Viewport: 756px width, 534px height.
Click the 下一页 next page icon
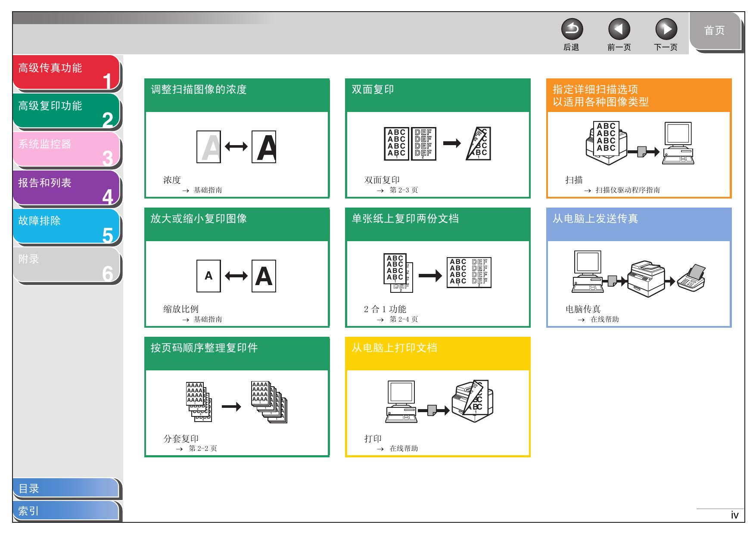pyautogui.click(x=666, y=29)
